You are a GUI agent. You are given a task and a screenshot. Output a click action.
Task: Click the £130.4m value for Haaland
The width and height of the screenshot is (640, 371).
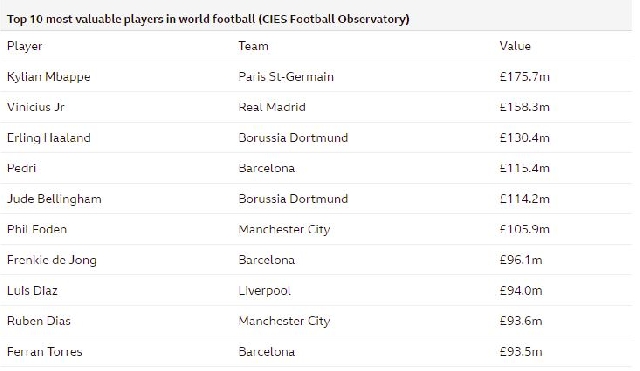[524, 138]
